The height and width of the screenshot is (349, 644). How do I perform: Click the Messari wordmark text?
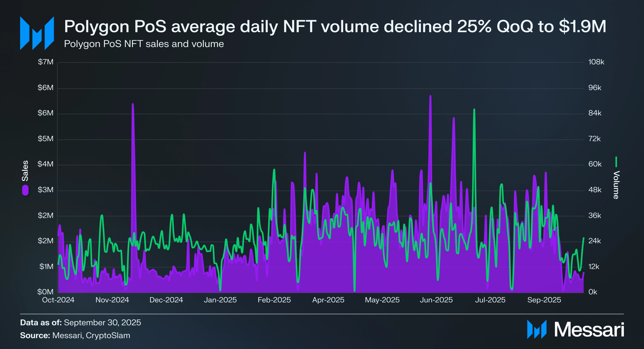tap(589, 330)
